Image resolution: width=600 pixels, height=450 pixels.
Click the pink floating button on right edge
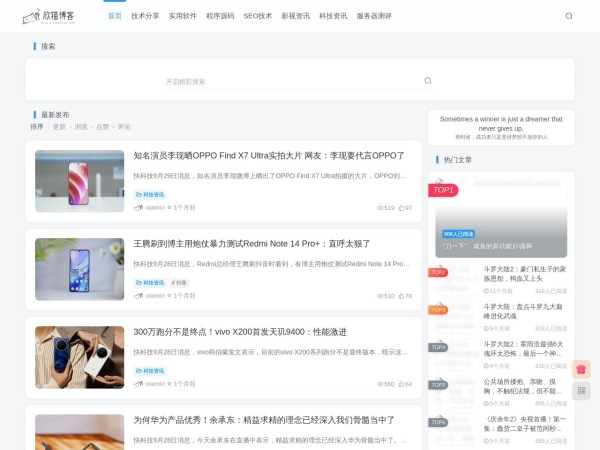581,368
